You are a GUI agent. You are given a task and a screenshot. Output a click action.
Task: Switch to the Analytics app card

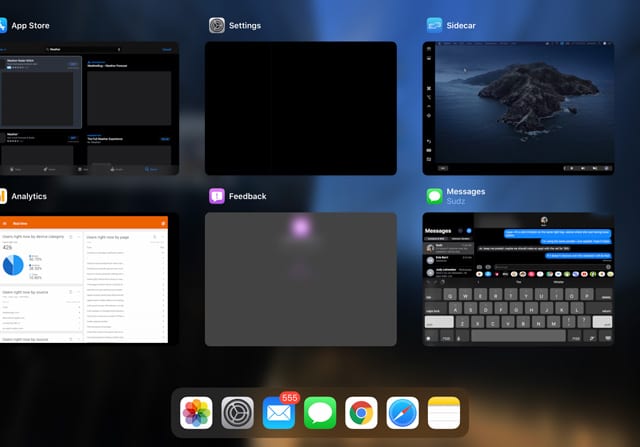[89, 279]
